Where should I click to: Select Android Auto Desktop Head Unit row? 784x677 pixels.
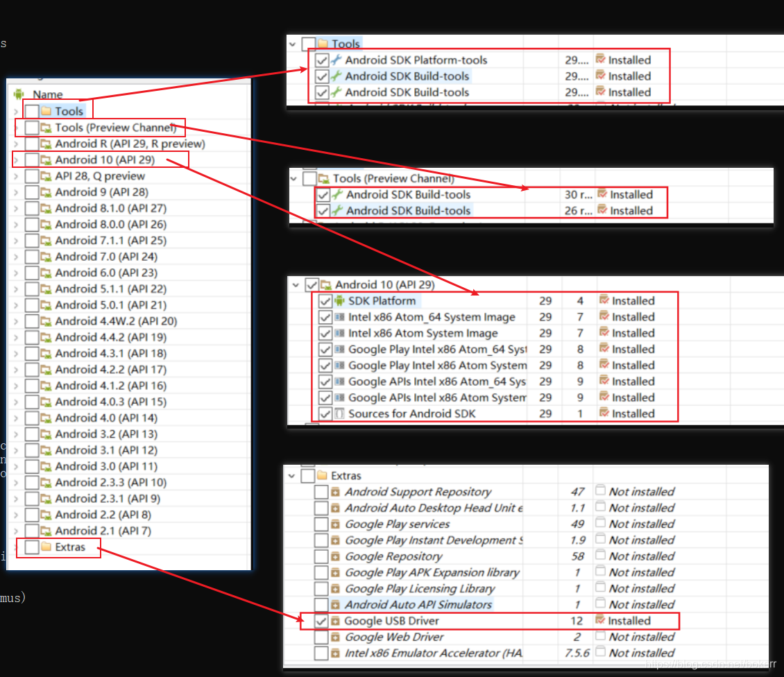point(525,508)
